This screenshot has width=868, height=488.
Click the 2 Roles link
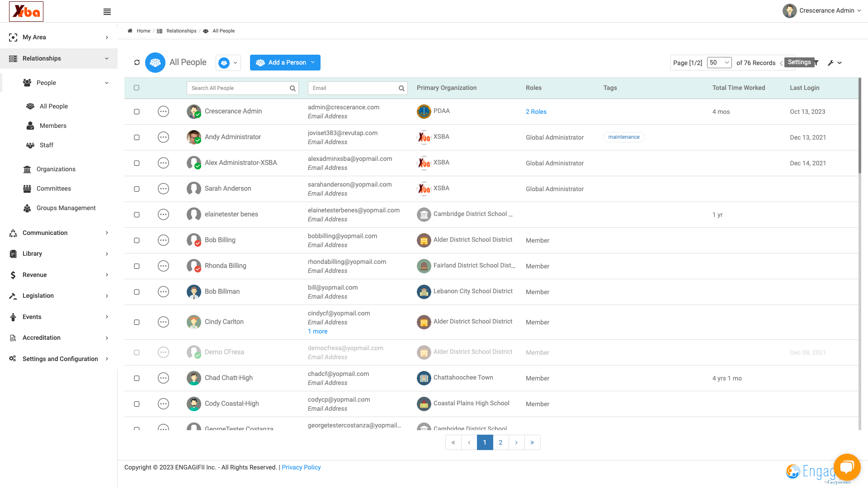coord(536,112)
